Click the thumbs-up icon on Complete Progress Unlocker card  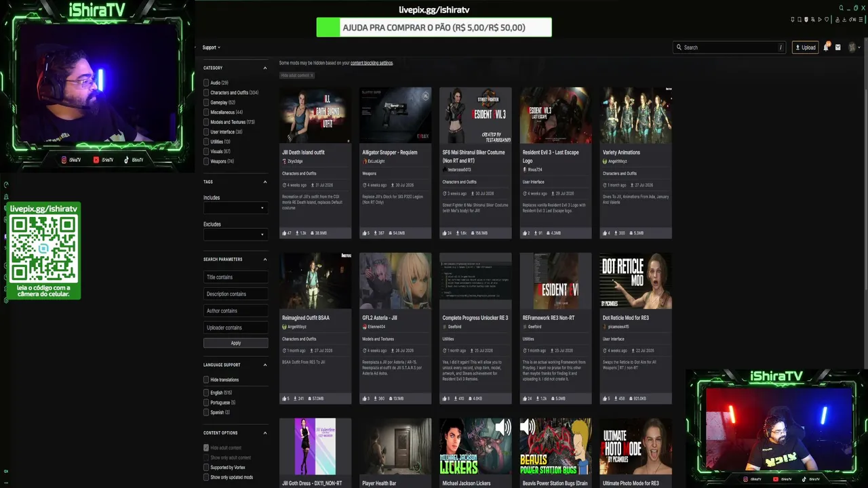click(x=445, y=399)
